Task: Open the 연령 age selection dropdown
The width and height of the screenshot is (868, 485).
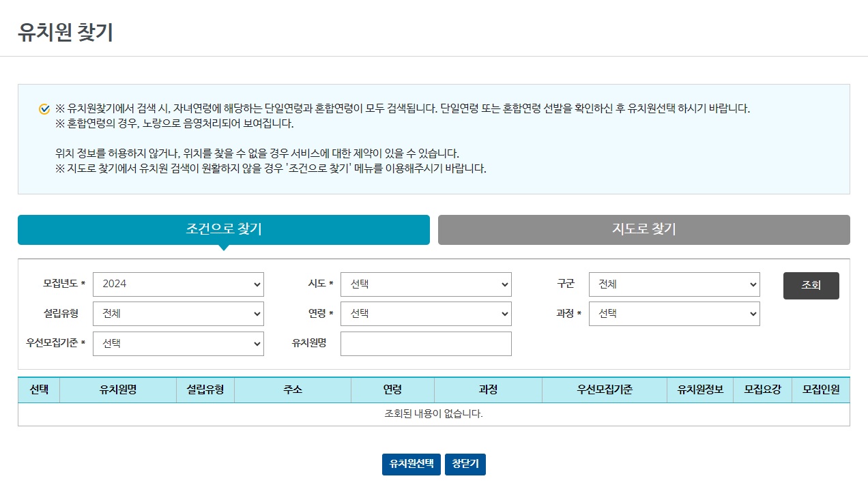Action: coord(426,314)
